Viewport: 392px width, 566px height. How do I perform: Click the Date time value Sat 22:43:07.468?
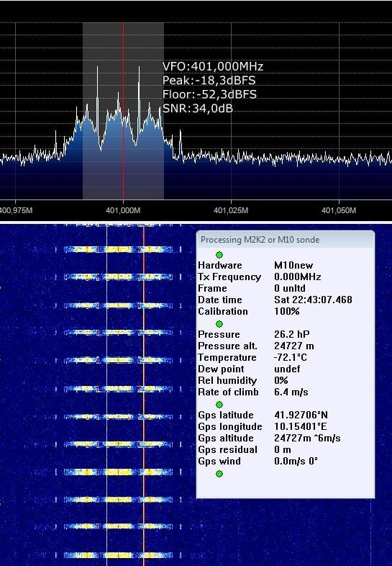pos(313,300)
